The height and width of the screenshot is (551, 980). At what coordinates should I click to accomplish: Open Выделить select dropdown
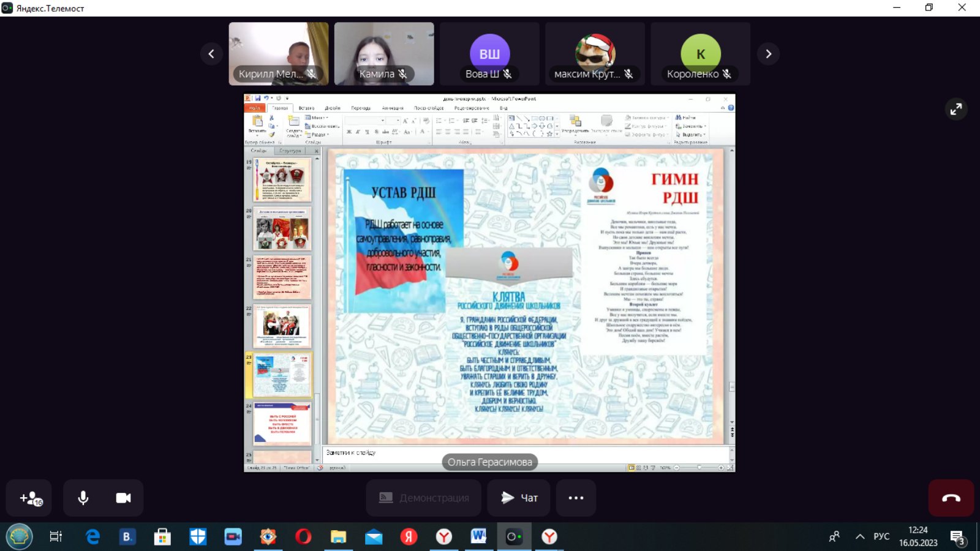[x=690, y=135]
